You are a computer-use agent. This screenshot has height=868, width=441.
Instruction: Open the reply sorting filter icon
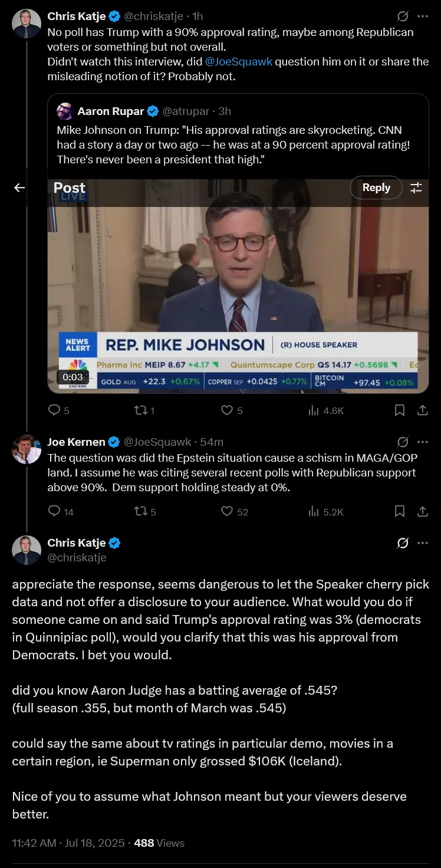416,188
